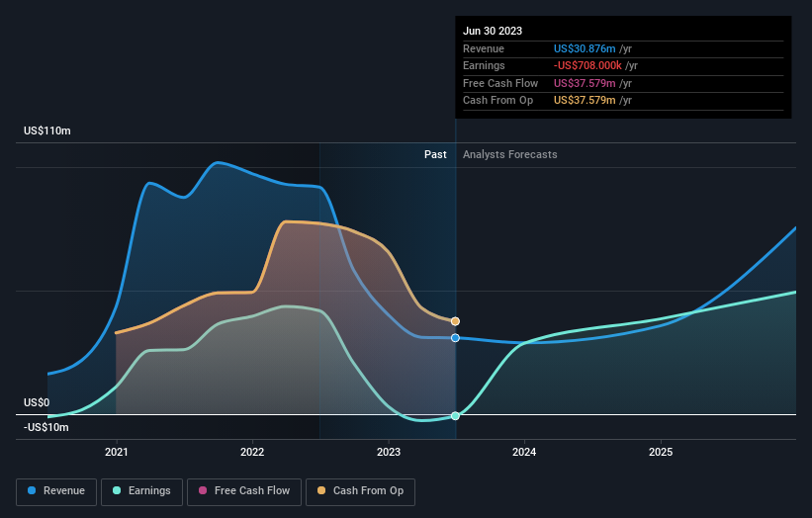
Task: Click the 2025 x-axis label
Action: (661, 452)
